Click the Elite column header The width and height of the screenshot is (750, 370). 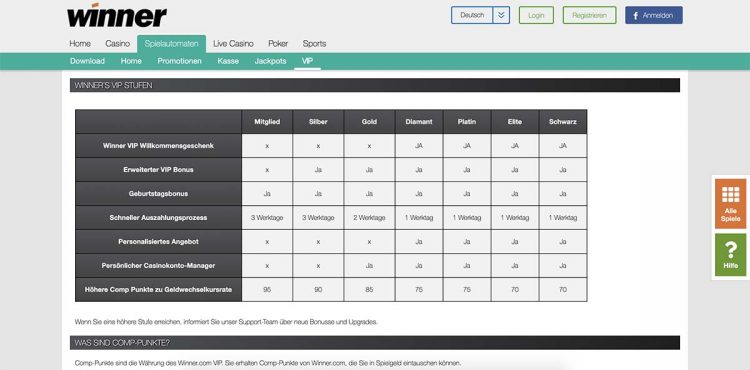[x=515, y=122]
